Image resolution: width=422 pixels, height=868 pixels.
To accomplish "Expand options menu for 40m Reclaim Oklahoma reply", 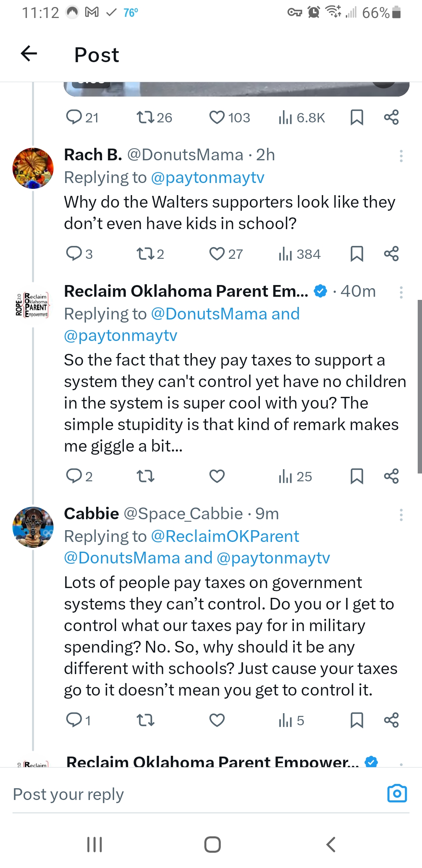I will (x=401, y=292).
